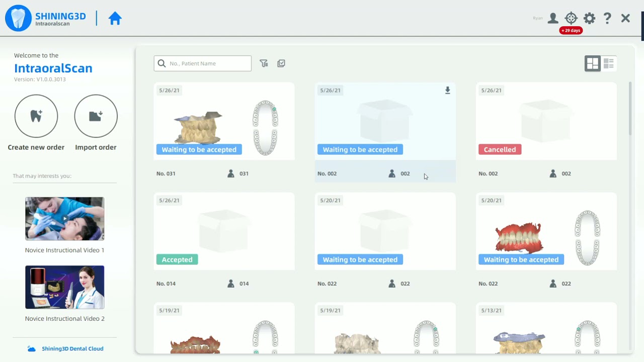
Task: Click the Import order icon
Action: tap(96, 116)
